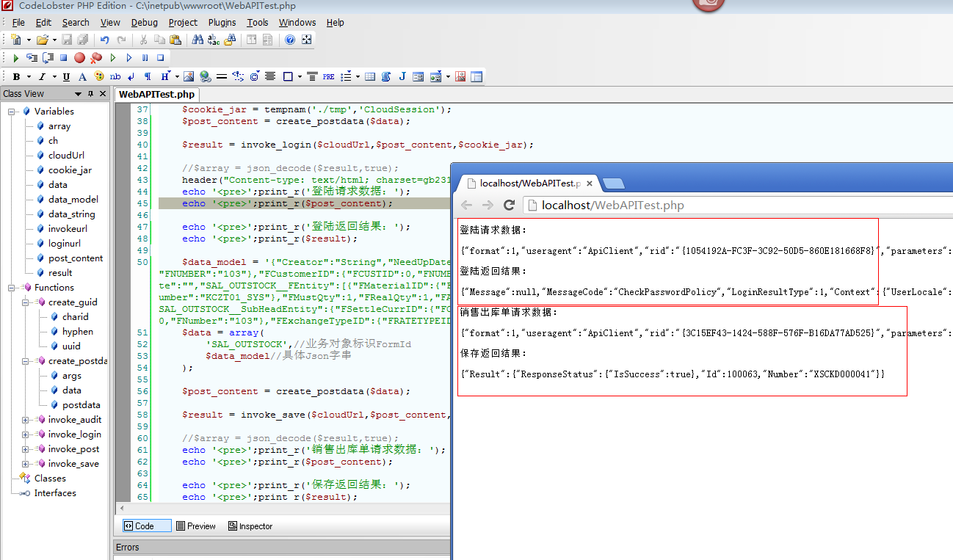
Task: Click the Italic formatting icon
Action: point(42,76)
